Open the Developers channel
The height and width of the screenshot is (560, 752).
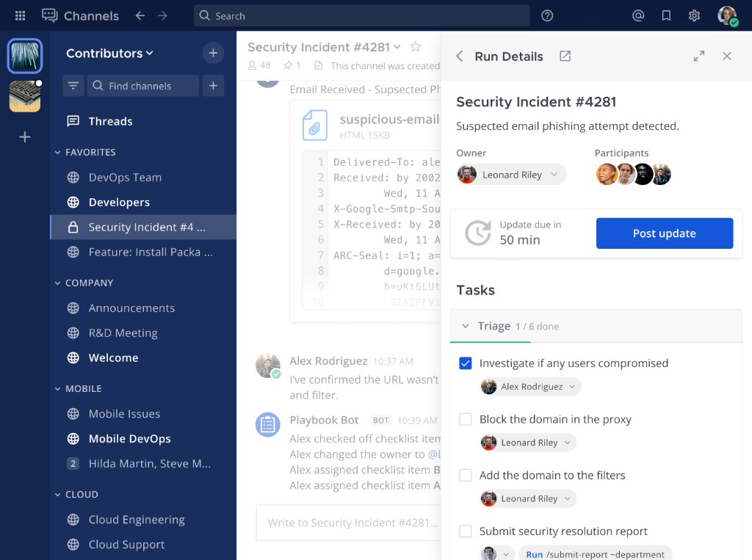coord(143,203)
